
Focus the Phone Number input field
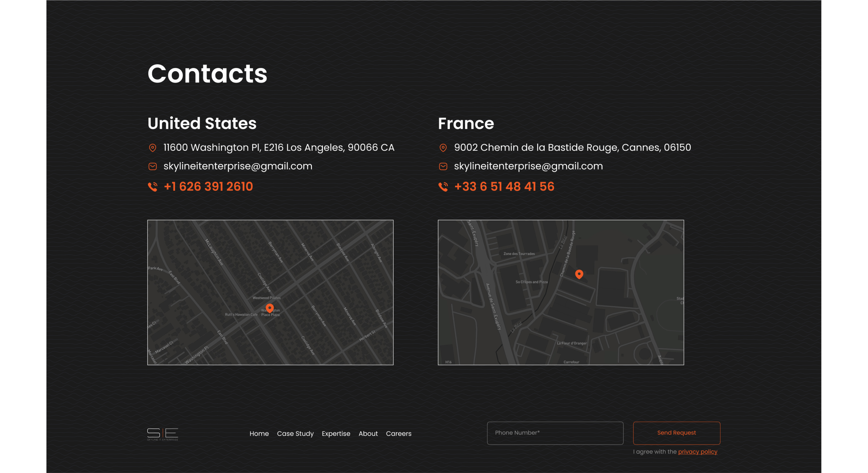[555, 433]
